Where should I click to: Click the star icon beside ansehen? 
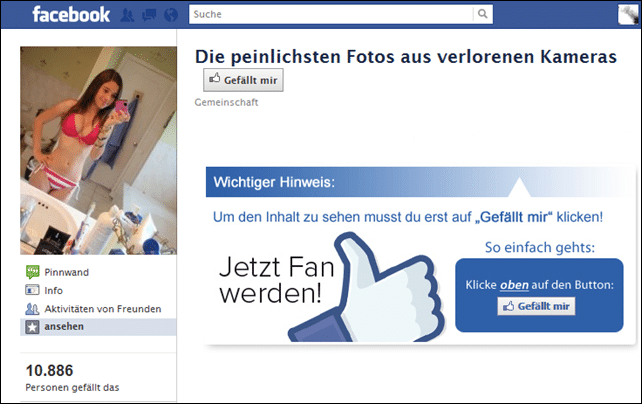pyautogui.click(x=32, y=327)
